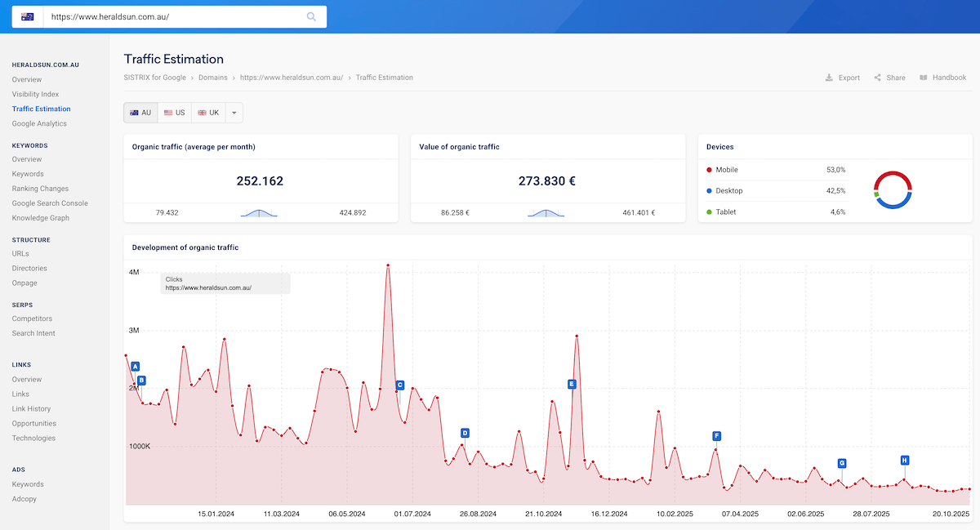This screenshot has height=530, width=980.
Task: Click the Export download icon
Action: tap(829, 78)
